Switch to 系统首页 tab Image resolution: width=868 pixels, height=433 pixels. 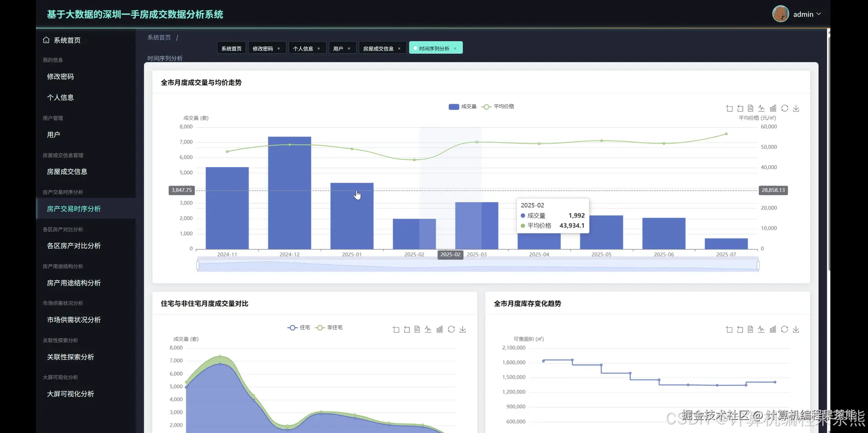[x=231, y=48]
